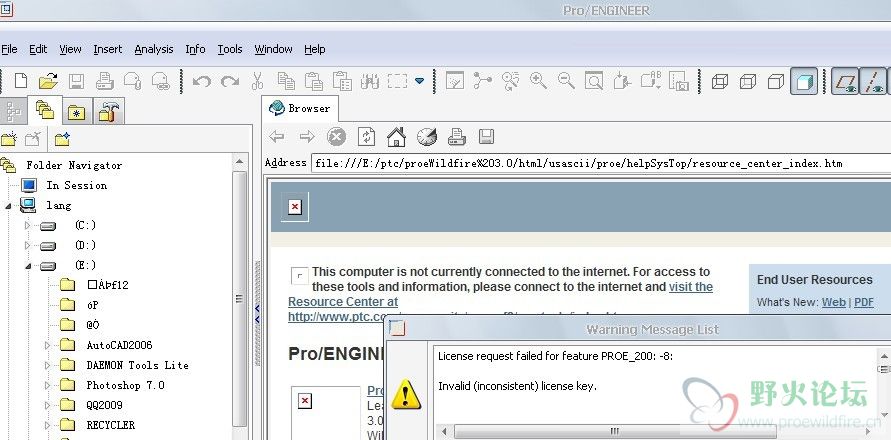Click browser Stop loading icon

pos(336,136)
